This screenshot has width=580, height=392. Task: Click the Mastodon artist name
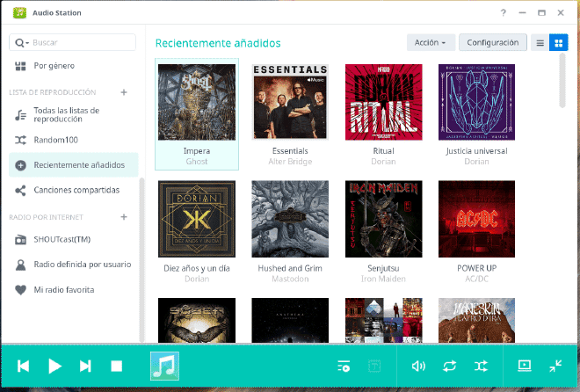290,279
